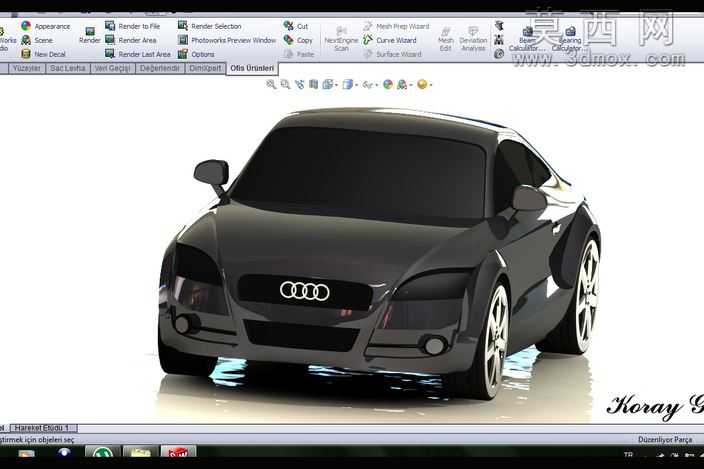
Task: Open Beam Calculator
Action: (x=527, y=39)
